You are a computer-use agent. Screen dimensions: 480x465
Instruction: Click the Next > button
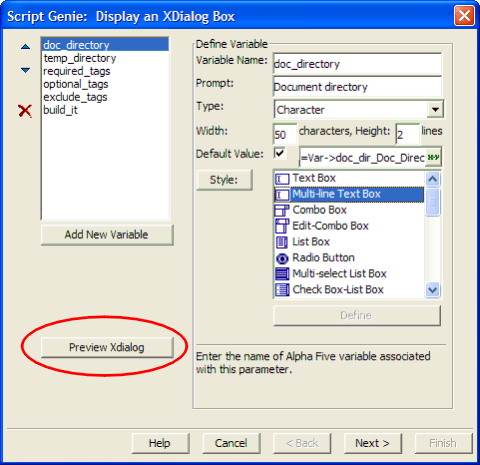373,443
